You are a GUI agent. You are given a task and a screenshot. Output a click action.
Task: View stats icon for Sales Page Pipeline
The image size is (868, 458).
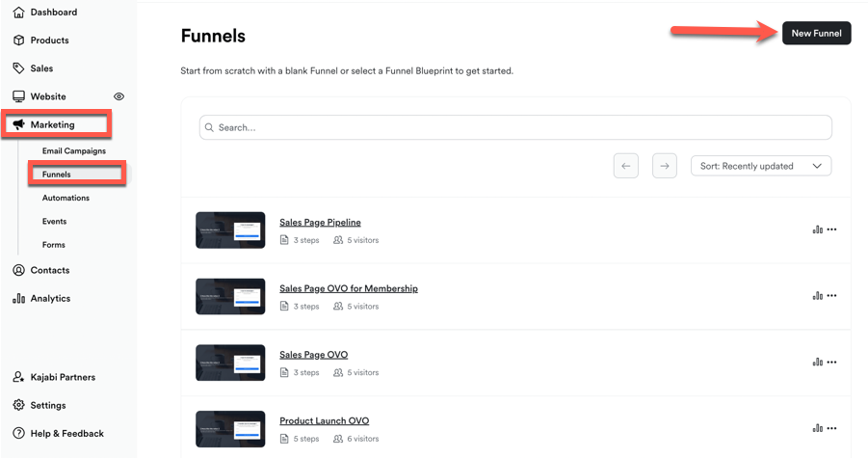(817, 229)
